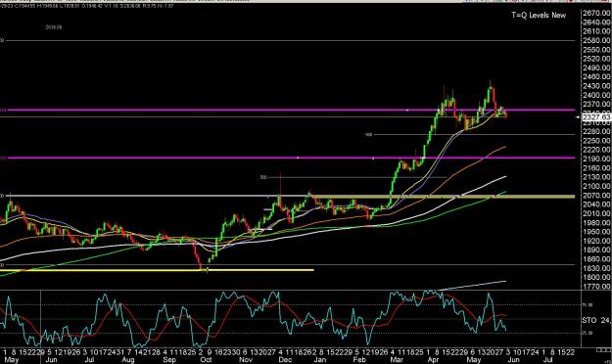Click the Jan month label on time axis

(x=319, y=360)
